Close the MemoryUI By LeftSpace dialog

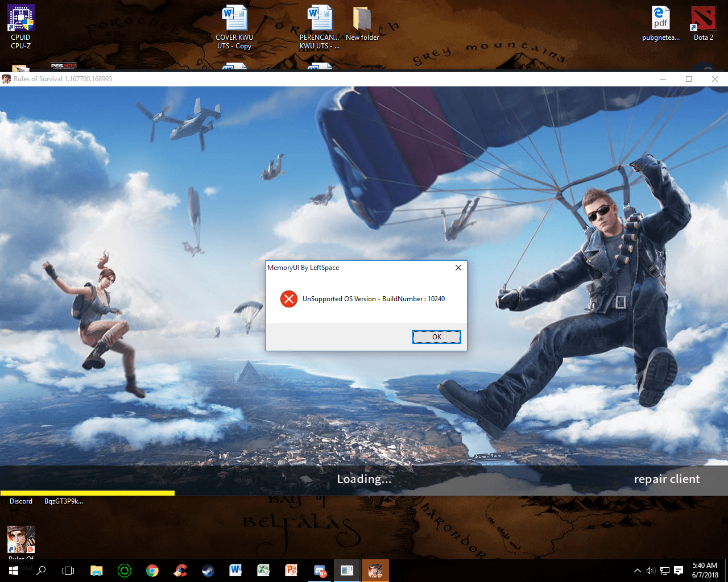[x=458, y=268]
